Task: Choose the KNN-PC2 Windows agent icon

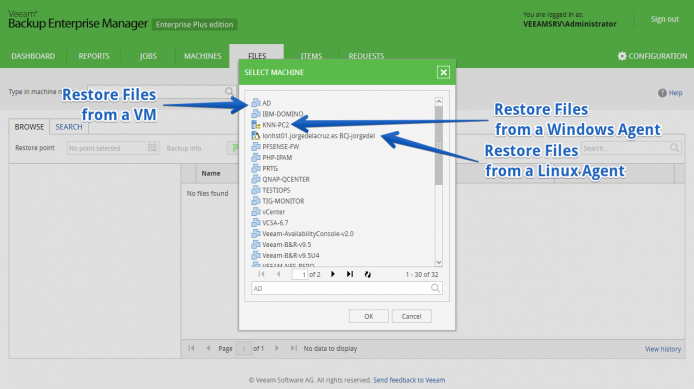Action: click(256, 125)
